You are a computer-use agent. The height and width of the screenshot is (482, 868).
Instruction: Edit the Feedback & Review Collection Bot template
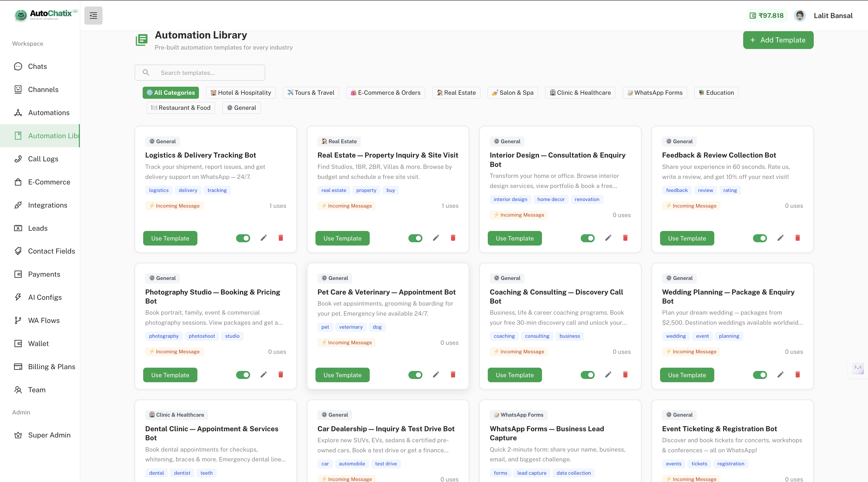click(780, 238)
